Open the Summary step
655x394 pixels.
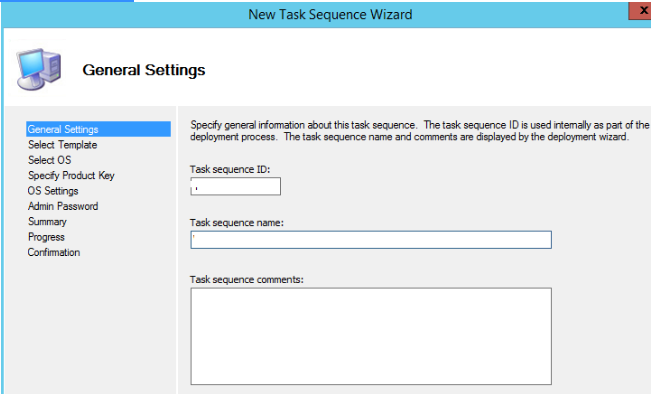tap(47, 222)
